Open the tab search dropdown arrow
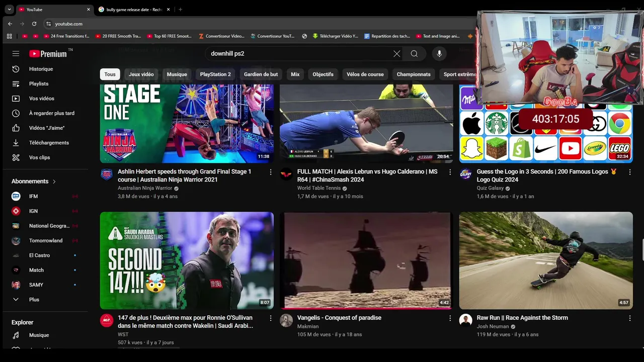The image size is (644, 362). pos(9,9)
